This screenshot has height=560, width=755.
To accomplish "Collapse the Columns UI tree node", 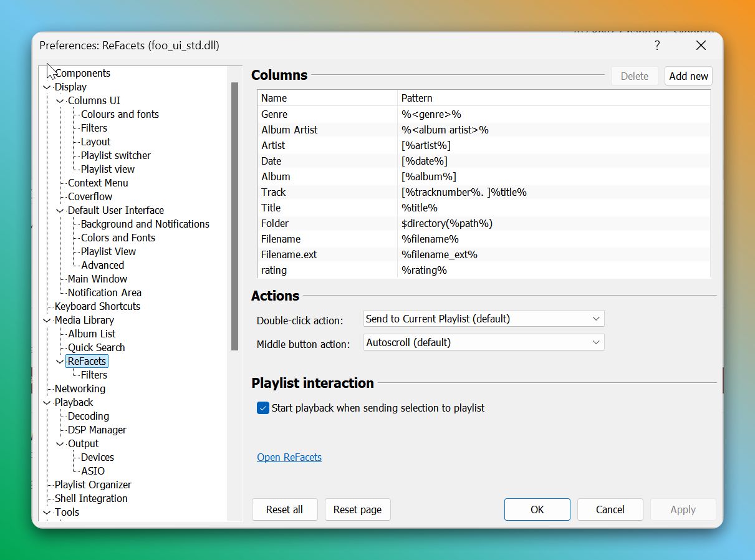I will pyautogui.click(x=60, y=101).
